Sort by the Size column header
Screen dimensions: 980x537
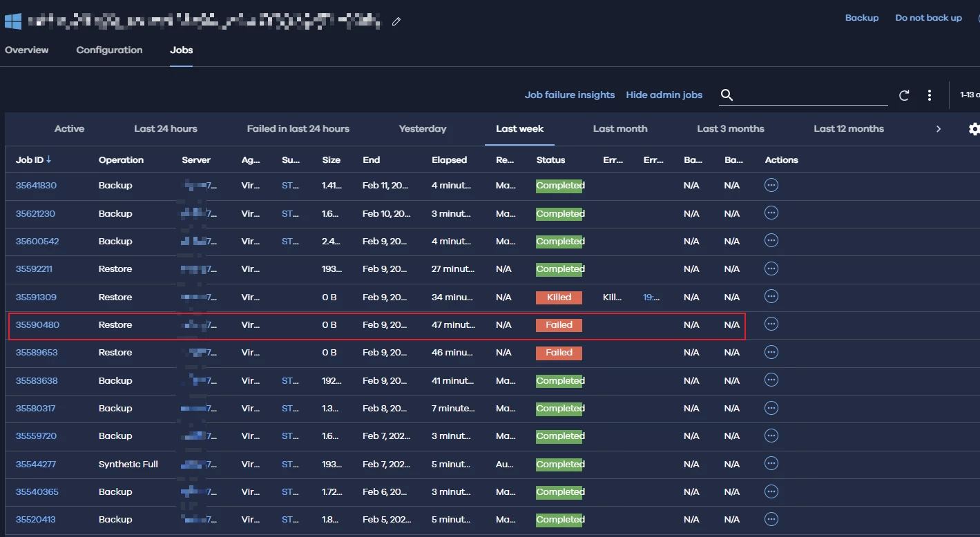[332, 160]
